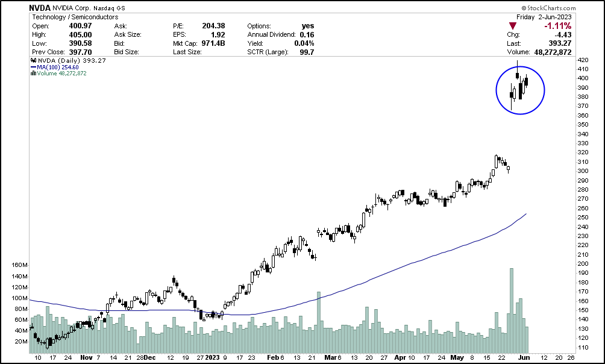The width and height of the screenshot is (605, 364).
Task: Click the 'Jun' month label on time axis
Action: [x=524, y=357]
